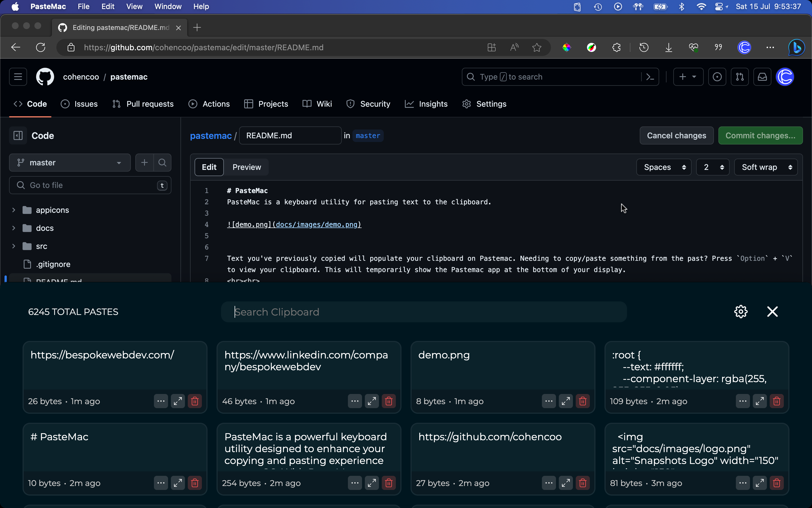This screenshot has width=812, height=508.
Task: Search files with magnifier icon in sidebar
Action: pyautogui.click(x=162, y=163)
